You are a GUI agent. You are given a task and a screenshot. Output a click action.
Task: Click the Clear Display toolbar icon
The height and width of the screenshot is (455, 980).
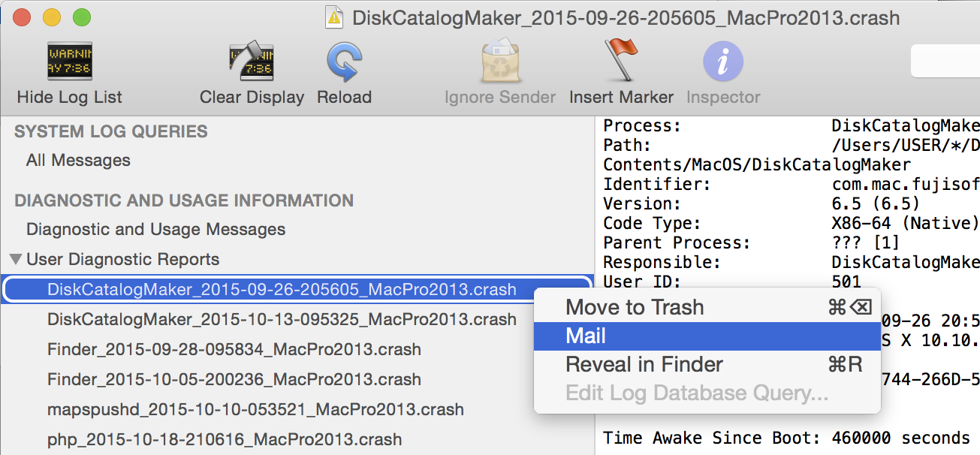(x=251, y=62)
